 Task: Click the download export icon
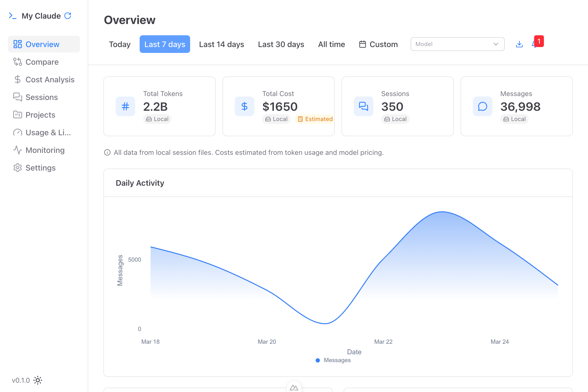tap(519, 44)
